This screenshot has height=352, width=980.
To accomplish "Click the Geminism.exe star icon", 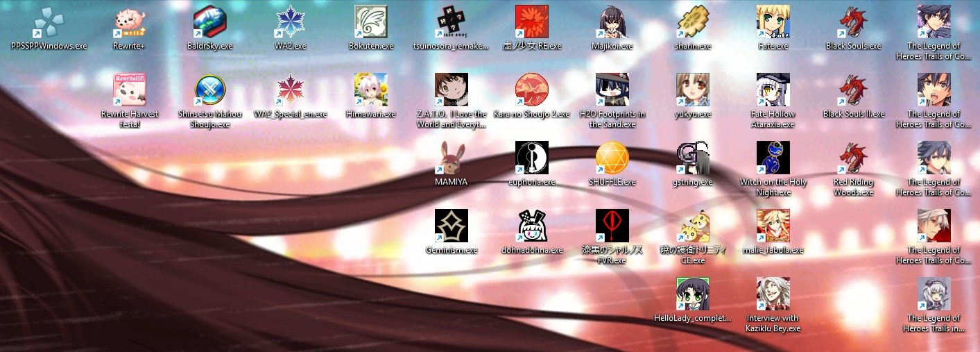I will coord(452,226).
